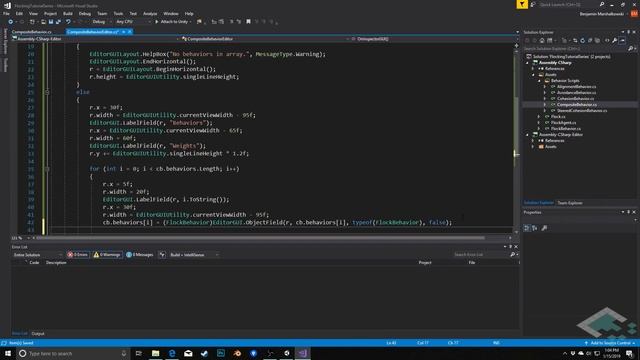Click the Error List clear filter icon
The image size is (640, 360).
point(162,255)
